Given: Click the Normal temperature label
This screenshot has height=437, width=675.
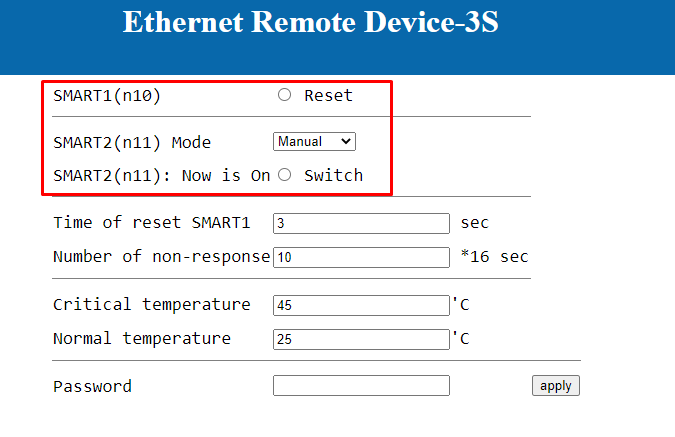Looking at the screenshot, I should pyautogui.click(x=141, y=338).
